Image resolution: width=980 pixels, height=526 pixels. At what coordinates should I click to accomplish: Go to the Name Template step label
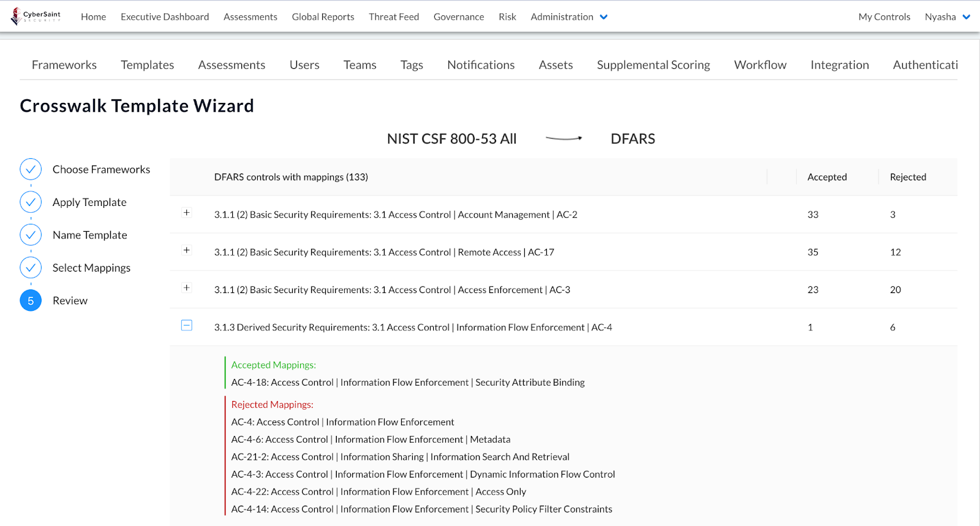(x=90, y=235)
